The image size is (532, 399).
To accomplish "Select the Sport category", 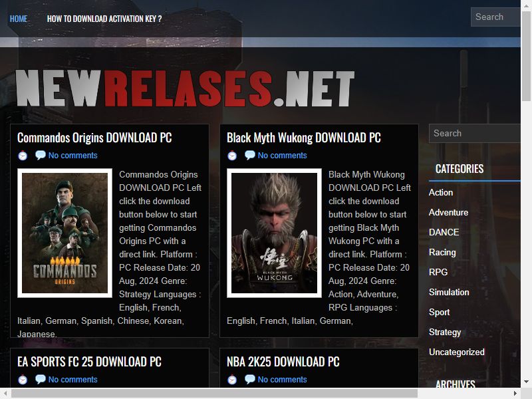I will click(x=439, y=312).
